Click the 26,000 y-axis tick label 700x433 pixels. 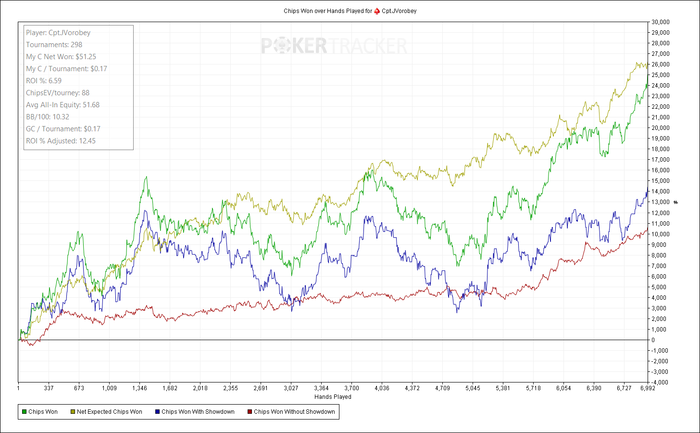coord(660,64)
